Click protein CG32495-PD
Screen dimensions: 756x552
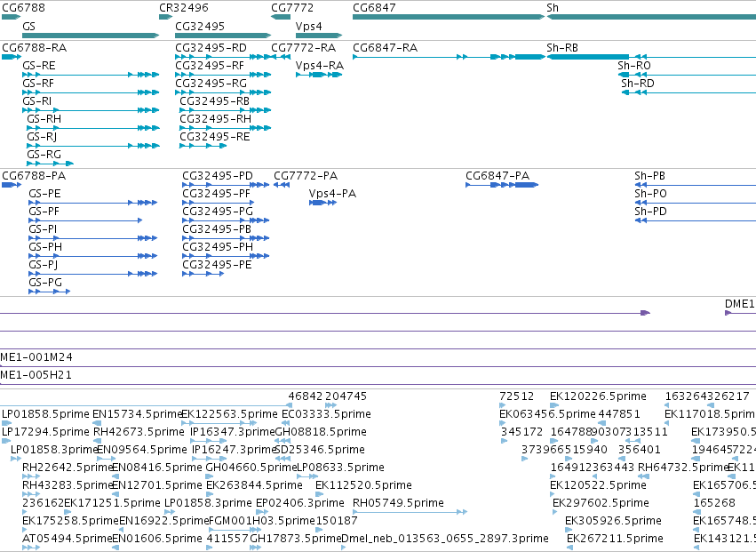(x=218, y=176)
